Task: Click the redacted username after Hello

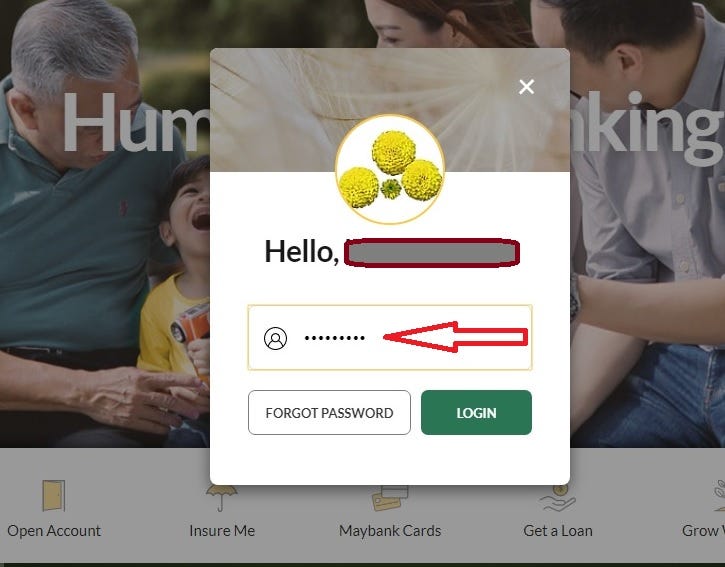Action: click(x=432, y=253)
